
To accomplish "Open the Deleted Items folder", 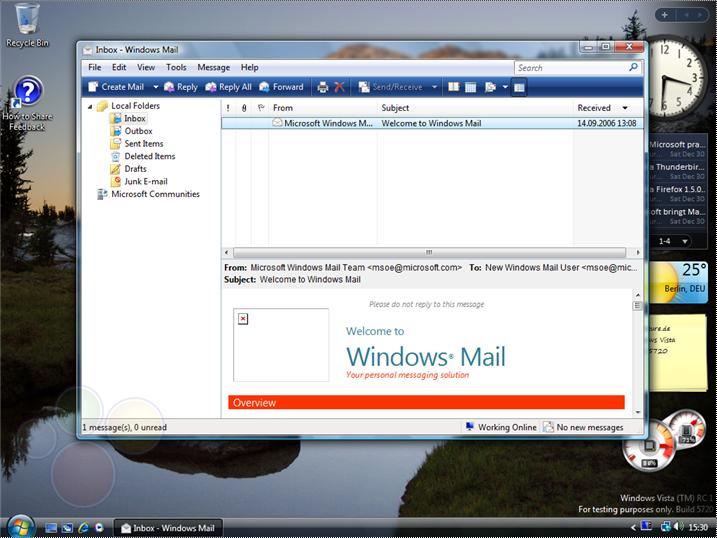I will click(149, 156).
